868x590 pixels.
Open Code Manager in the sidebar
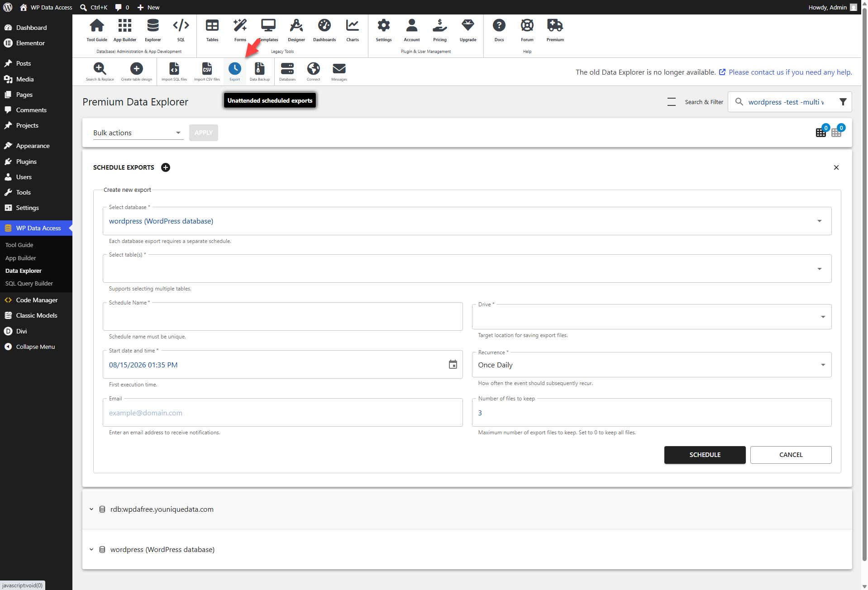tap(37, 300)
